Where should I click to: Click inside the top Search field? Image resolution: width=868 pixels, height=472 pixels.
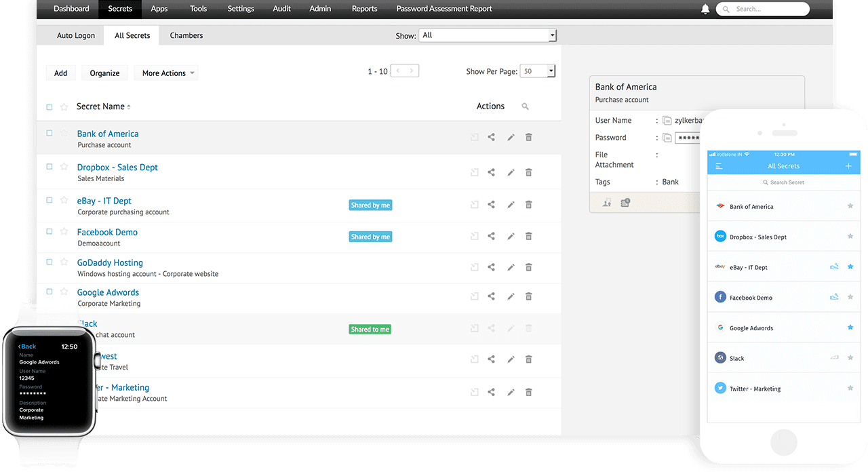coord(763,9)
